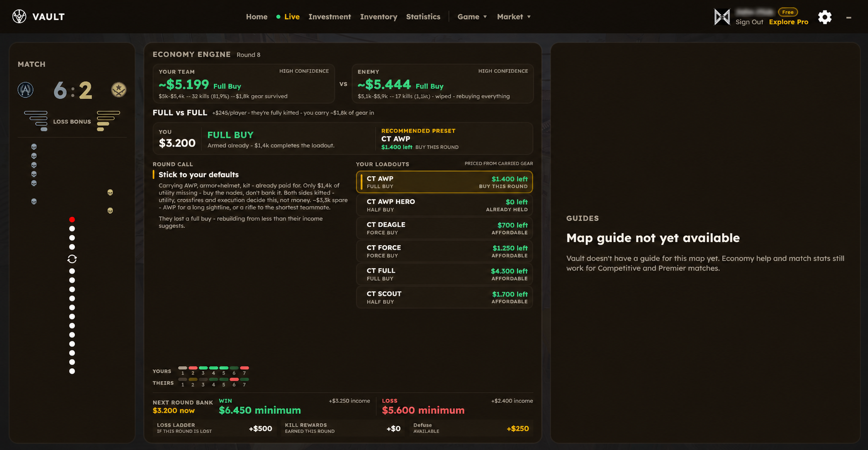Click the Vault logo icon
This screenshot has width=868, height=450.
[19, 16]
